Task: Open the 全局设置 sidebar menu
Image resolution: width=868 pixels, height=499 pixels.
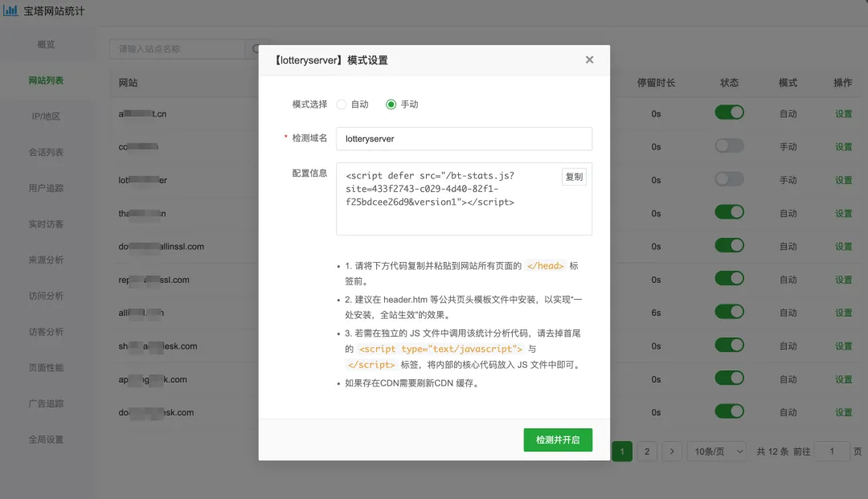Action: (46, 440)
